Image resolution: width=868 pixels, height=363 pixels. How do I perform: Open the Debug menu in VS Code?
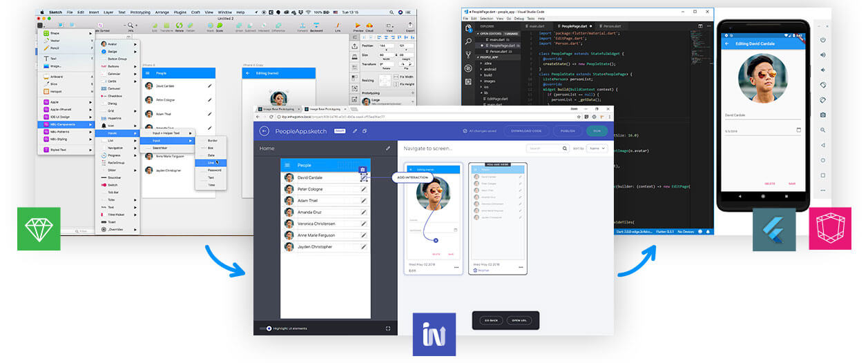tap(519, 19)
